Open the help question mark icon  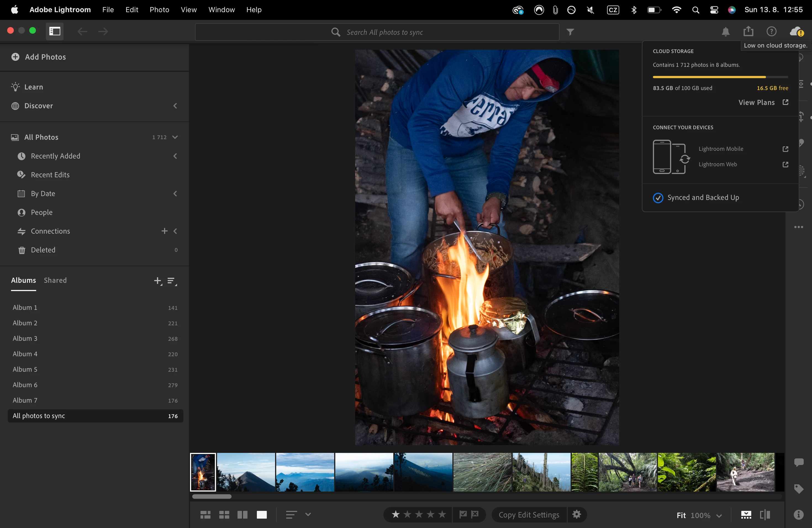pyautogui.click(x=771, y=32)
